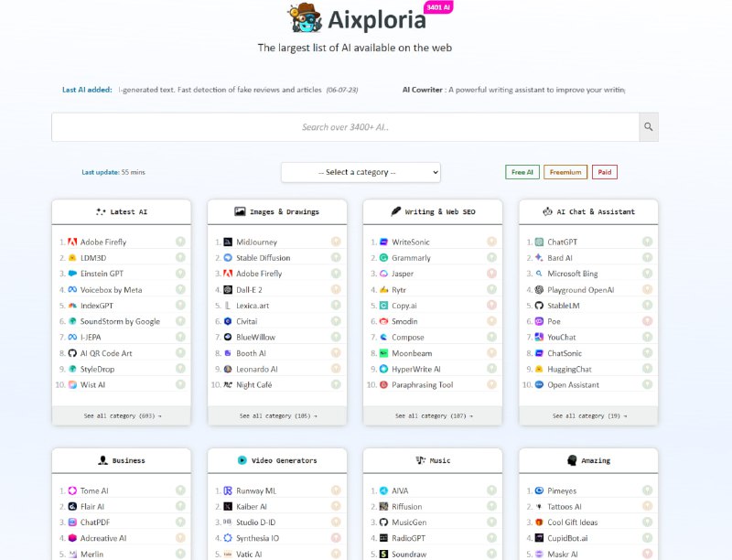This screenshot has height=560, width=732.
Task: Open Writing & Web SEO see all category
Action: pyautogui.click(x=434, y=415)
